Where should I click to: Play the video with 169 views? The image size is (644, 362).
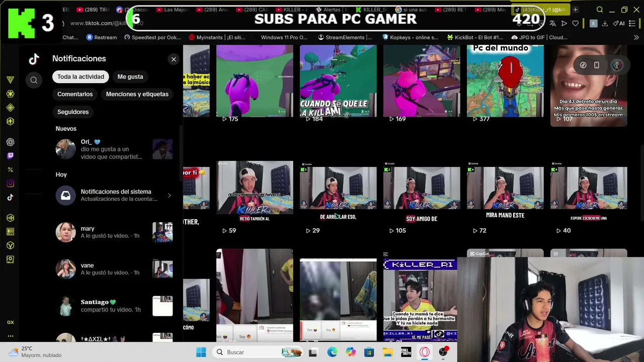(x=422, y=84)
